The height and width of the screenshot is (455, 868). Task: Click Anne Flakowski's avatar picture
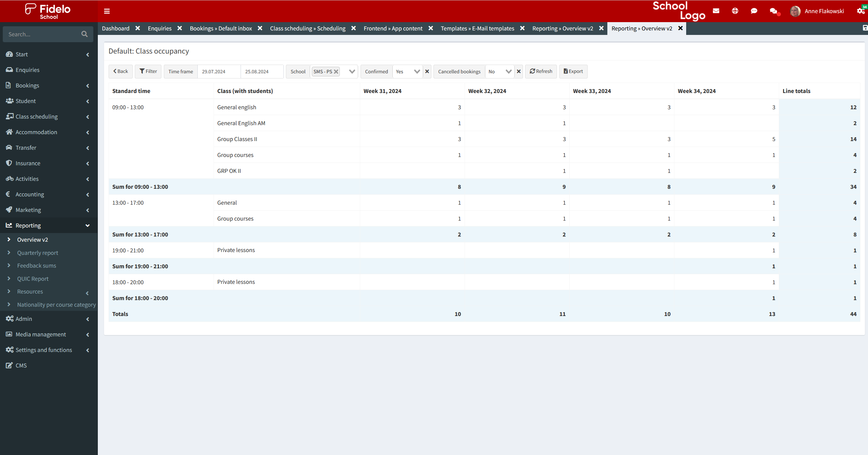click(x=795, y=11)
